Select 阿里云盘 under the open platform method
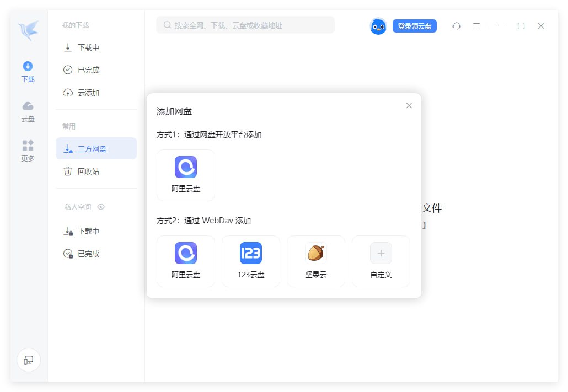The width and height of the screenshot is (568, 392). click(x=185, y=175)
